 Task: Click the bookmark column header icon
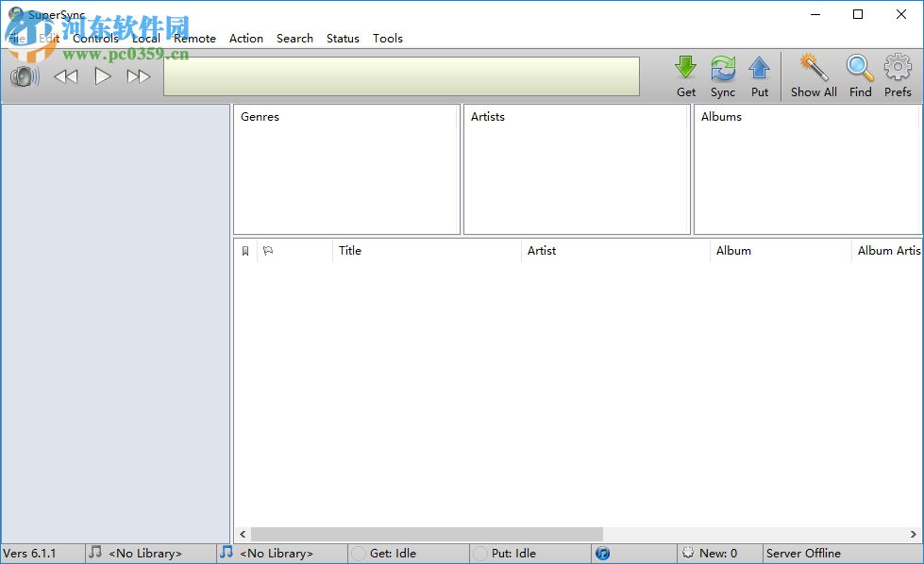click(x=245, y=251)
